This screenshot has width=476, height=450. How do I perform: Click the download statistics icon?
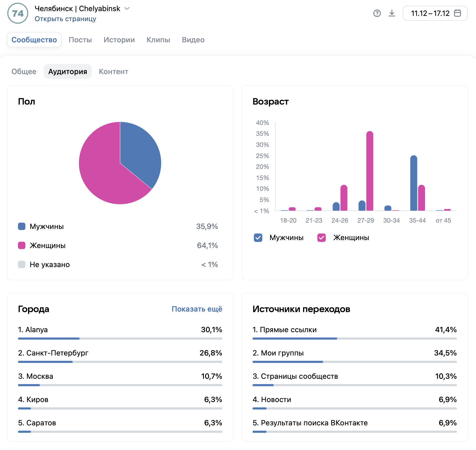click(x=392, y=13)
